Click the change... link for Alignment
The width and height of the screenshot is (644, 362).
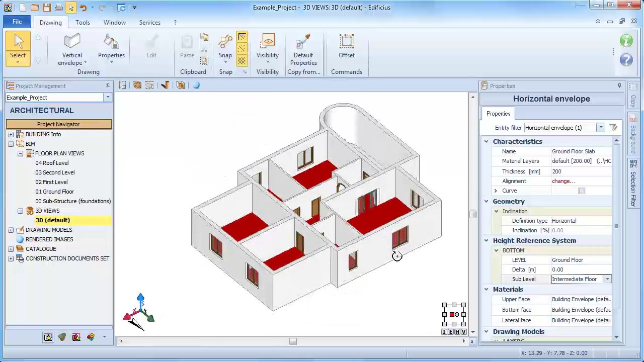click(563, 181)
